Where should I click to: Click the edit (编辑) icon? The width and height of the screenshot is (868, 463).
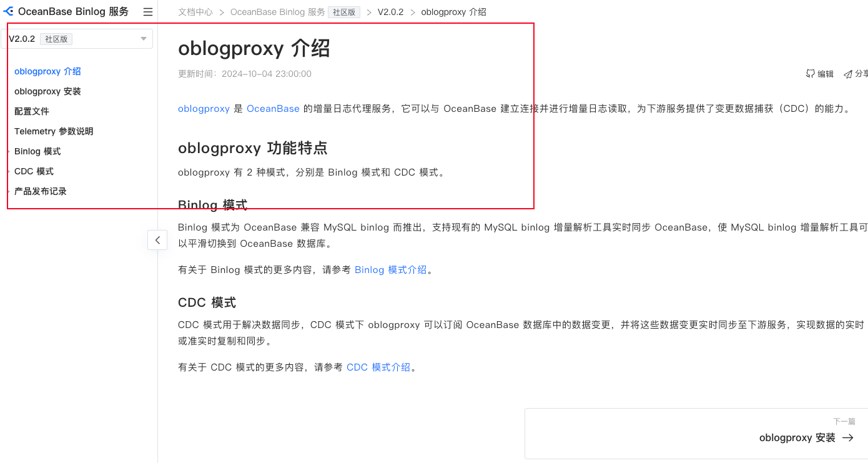coord(811,74)
